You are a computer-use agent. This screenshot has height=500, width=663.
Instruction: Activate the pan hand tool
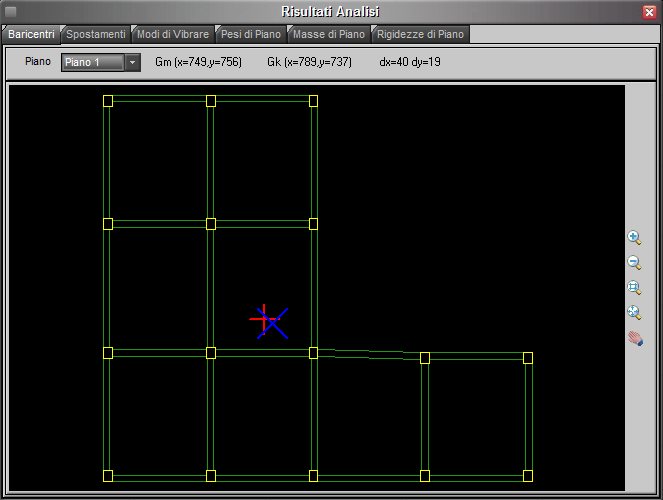634,339
